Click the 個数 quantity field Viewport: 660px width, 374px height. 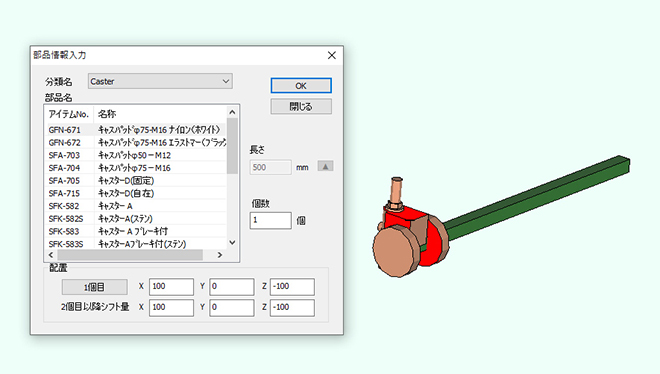pos(270,220)
